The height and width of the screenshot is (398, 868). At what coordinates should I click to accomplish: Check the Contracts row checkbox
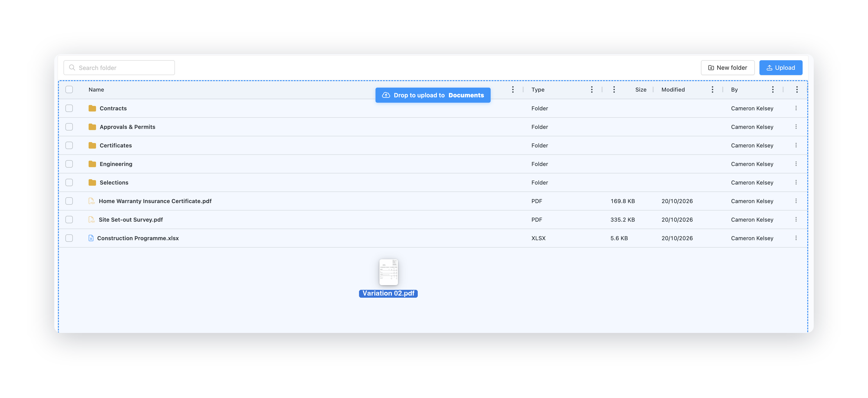tap(69, 108)
